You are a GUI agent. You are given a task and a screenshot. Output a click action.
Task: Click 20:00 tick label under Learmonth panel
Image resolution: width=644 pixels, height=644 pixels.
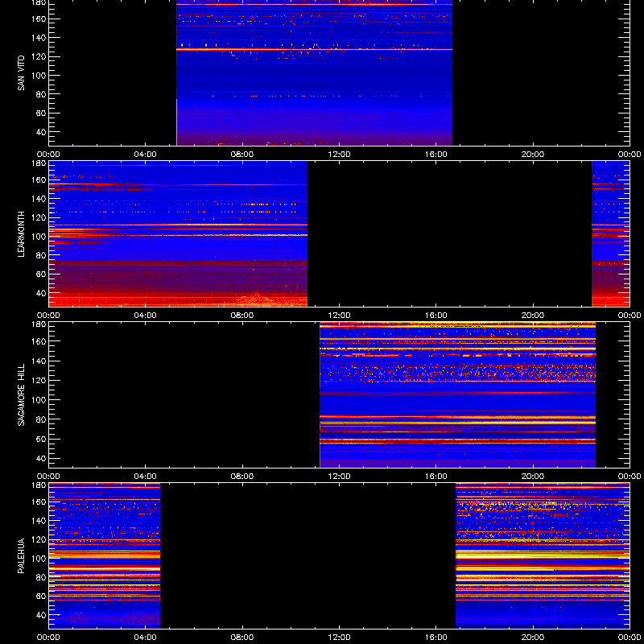(x=533, y=316)
